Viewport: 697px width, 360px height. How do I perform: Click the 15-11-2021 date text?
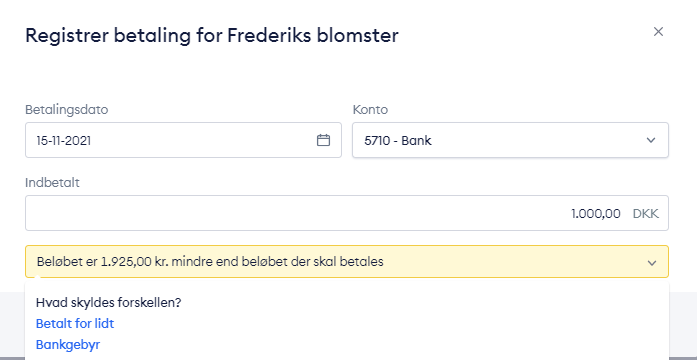64,141
